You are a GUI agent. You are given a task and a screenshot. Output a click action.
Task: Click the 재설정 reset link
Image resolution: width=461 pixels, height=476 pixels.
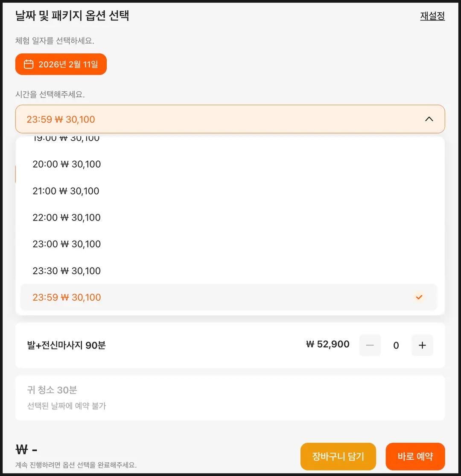click(x=432, y=16)
